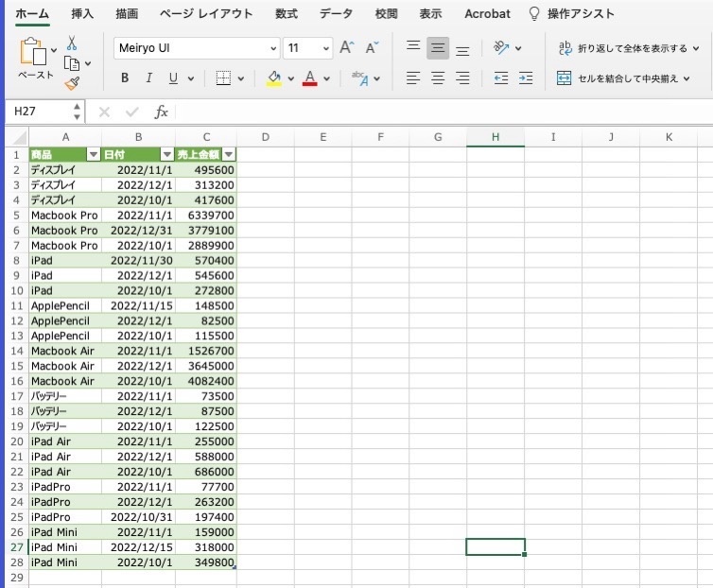713x588 pixels.
Task: Expand text orientation options arrow
Action: [x=518, y=48]
